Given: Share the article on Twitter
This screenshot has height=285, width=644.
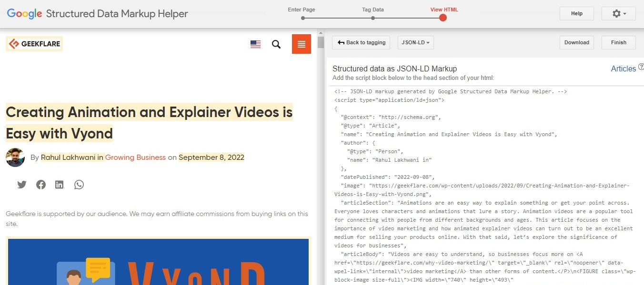Looking at the screenshot, I should [22, 185].
